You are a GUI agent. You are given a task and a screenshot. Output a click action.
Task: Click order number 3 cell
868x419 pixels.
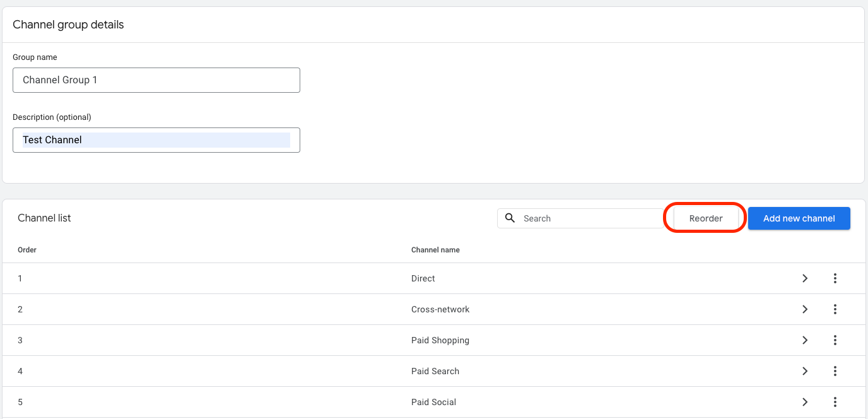[20, 340]
